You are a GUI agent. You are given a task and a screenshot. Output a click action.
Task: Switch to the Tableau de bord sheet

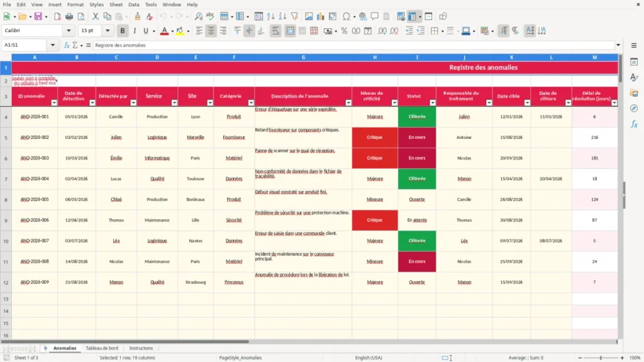(x=102, y=348)
